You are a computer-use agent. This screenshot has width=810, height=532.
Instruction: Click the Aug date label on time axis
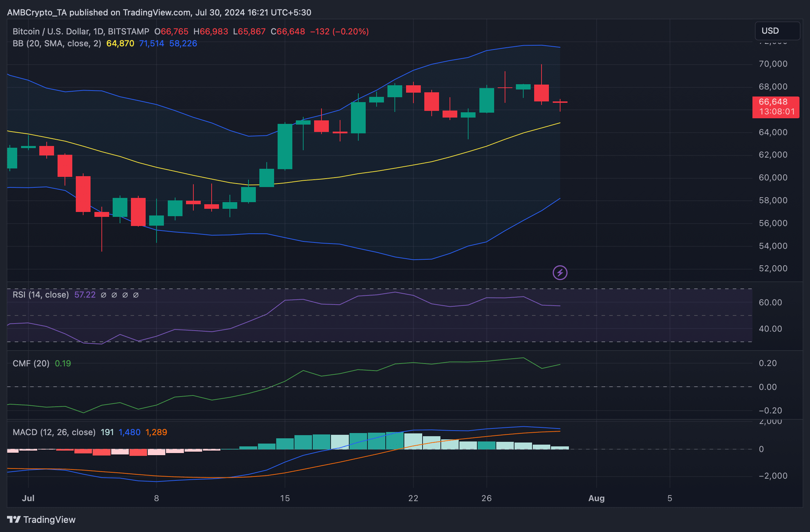[597, 498]
